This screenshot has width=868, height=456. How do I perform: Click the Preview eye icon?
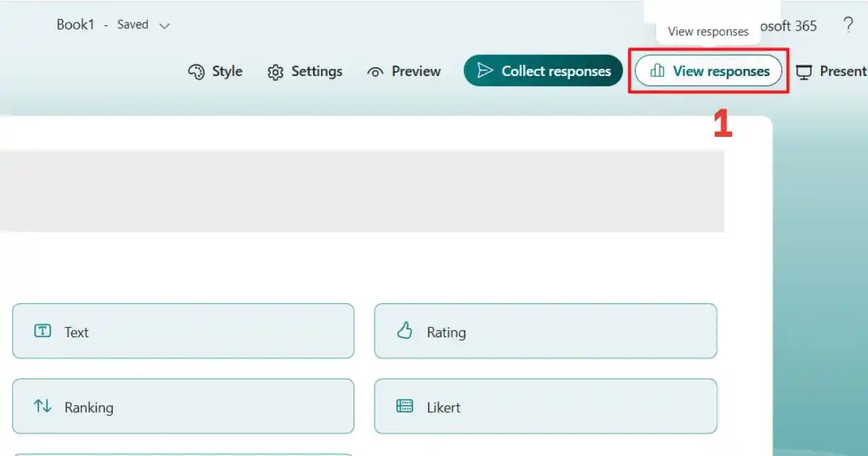coord(375,72)
